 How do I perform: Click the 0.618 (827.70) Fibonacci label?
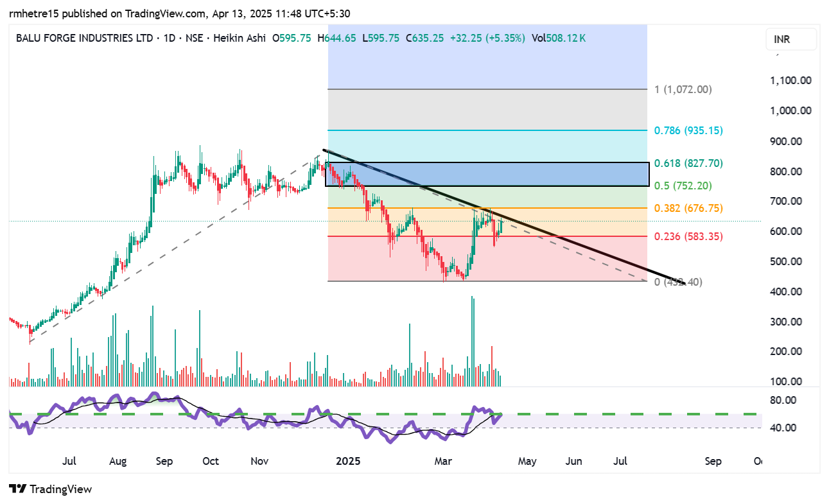click(x=688, y=164)
